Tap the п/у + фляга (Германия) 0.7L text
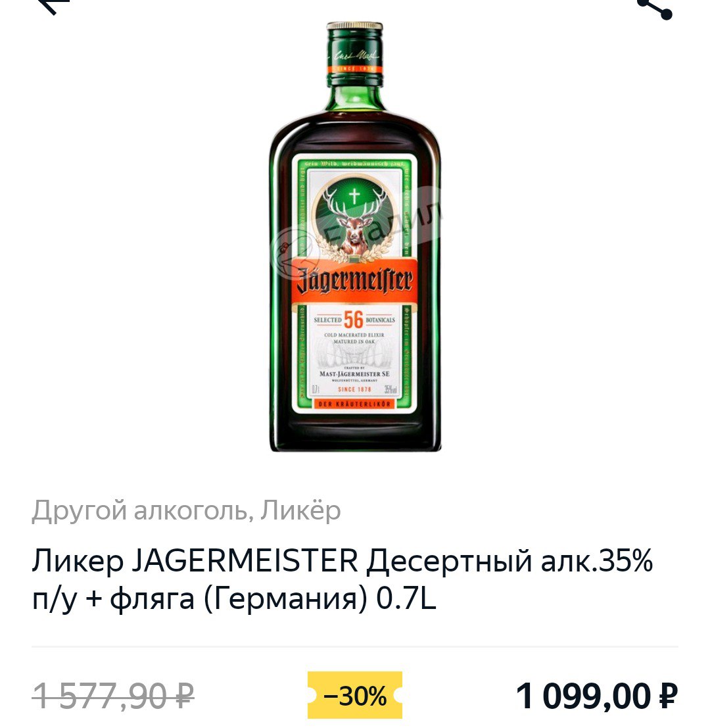The image size is (710, 728). (x=234, y=599)
